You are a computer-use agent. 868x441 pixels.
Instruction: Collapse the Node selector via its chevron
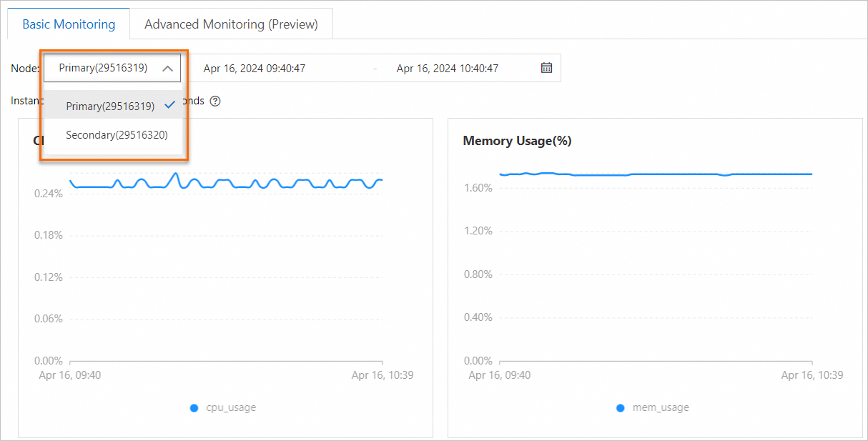pyautogui.click(x=167, y=67)
